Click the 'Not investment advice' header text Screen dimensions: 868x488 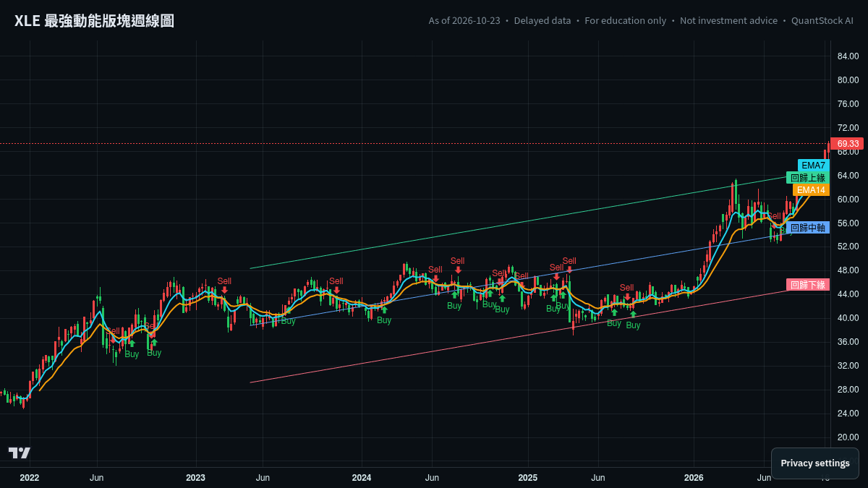pos(728,21)
